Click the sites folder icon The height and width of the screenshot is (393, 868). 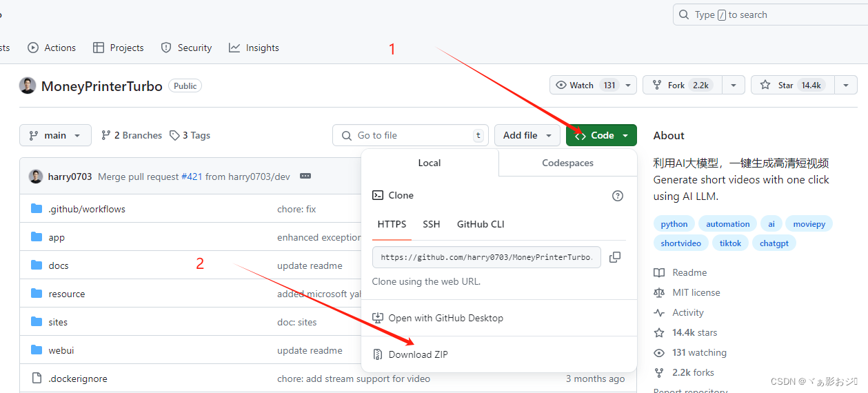(37, 322)
